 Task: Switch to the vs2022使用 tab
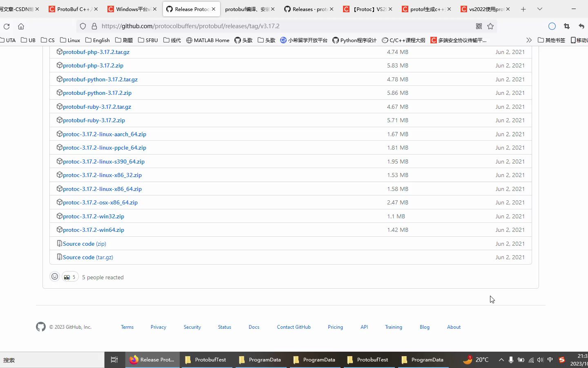pos(485,9)
